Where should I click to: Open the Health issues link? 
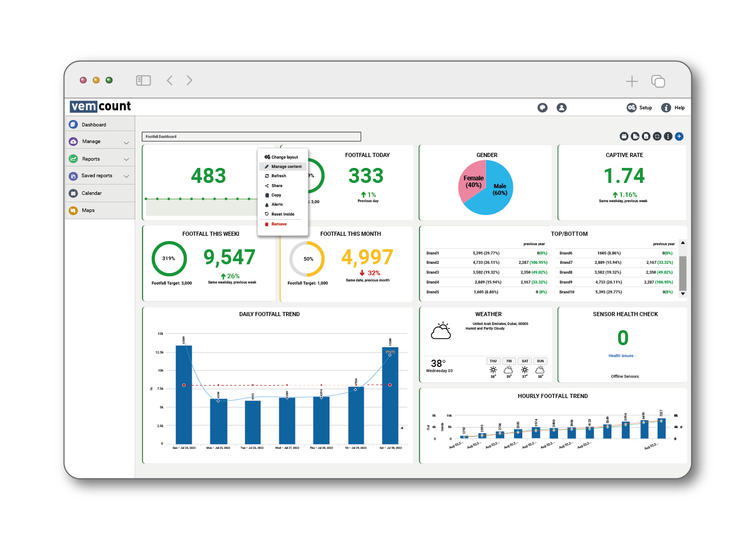621,356
